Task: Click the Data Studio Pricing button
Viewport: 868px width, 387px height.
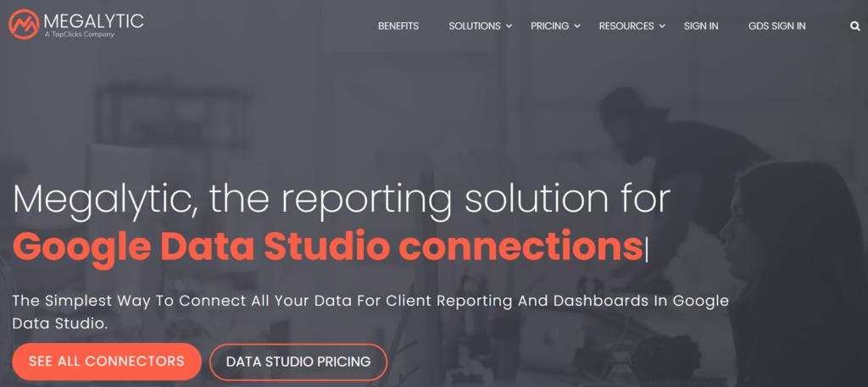Action: 298,362
